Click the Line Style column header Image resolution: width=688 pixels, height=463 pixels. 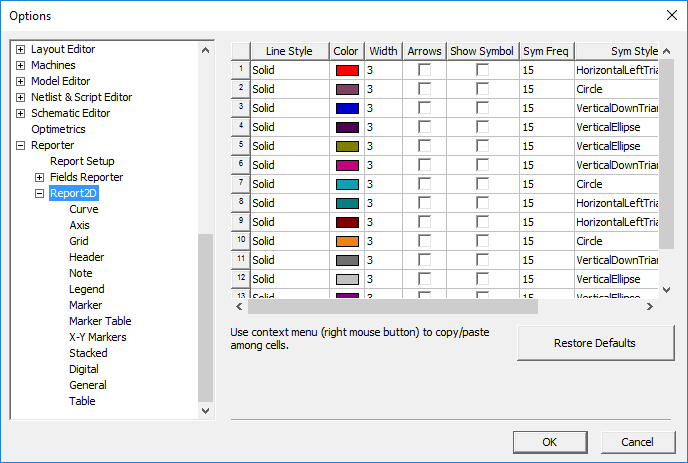pos(288,51)
